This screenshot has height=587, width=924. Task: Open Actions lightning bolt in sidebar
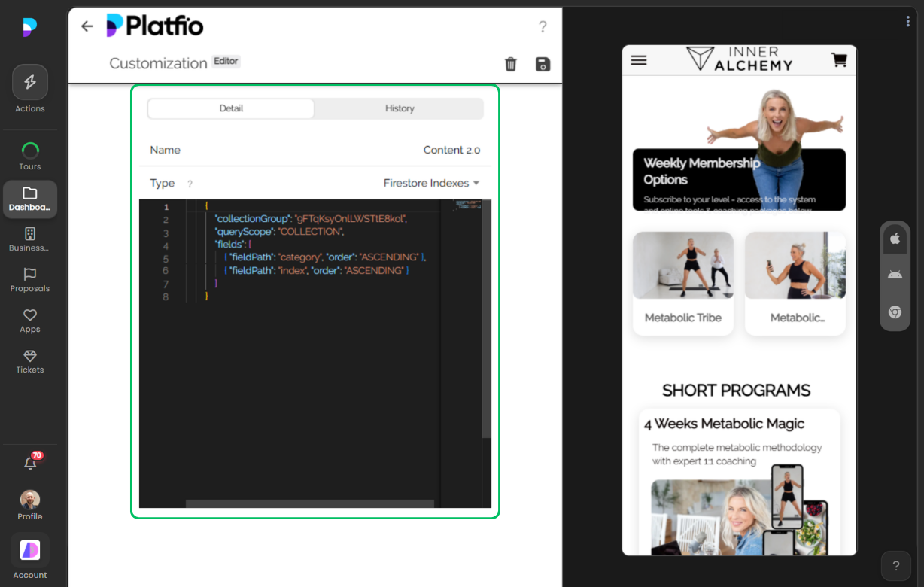30,83
